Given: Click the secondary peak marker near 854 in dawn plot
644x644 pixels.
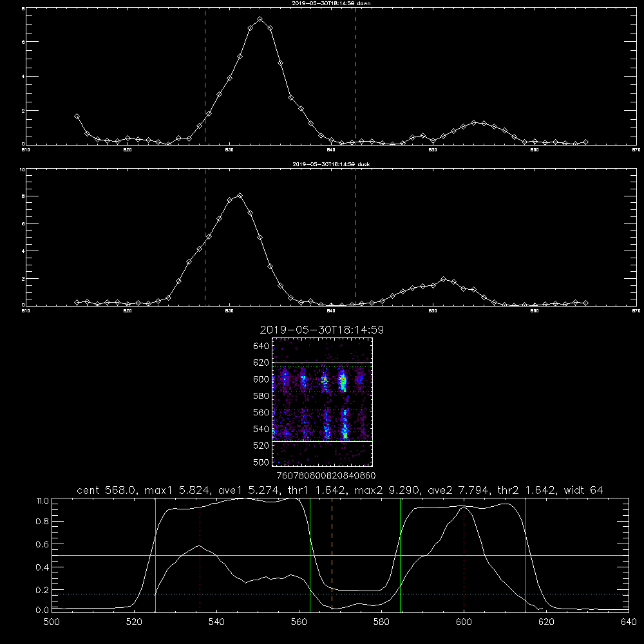Looking at the screenshot, I should (x=473, y=123).
